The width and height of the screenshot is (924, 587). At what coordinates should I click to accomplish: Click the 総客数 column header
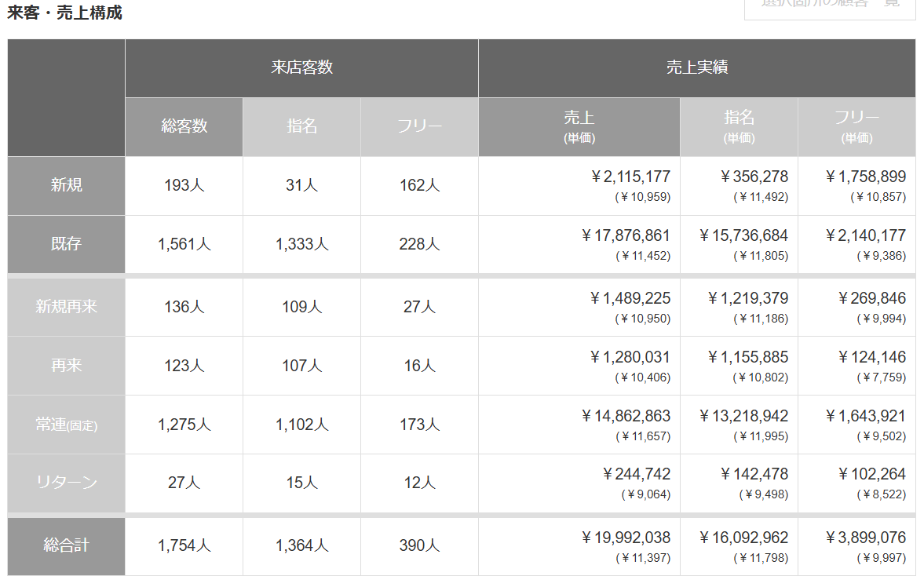pos(184,126)
